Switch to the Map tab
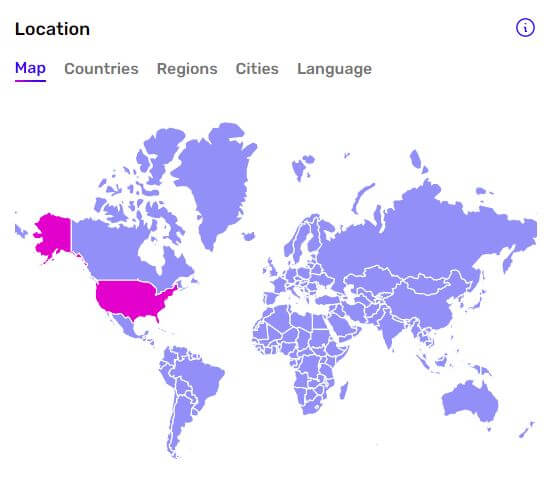This screenshot has width=551, height=499. (x=30, y=68)
